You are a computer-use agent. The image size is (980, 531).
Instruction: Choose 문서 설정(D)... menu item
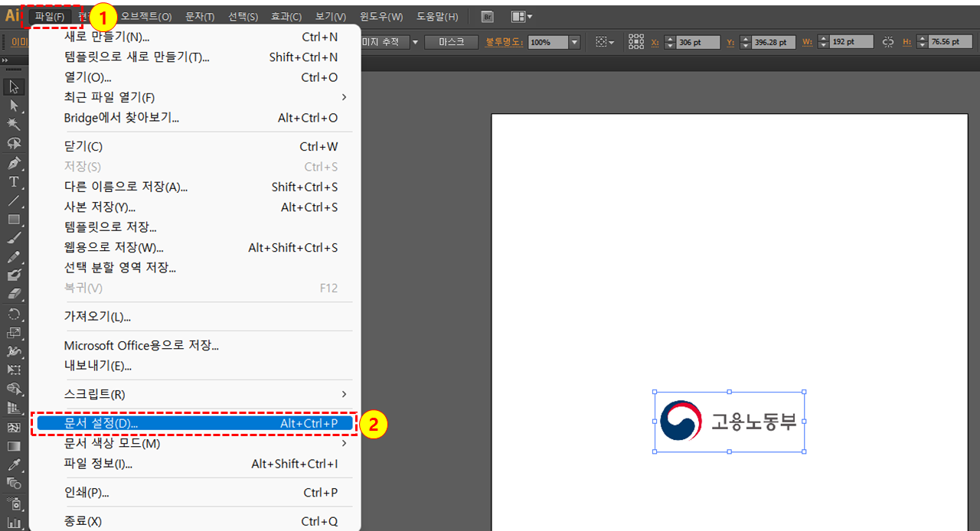click(194, 422)
